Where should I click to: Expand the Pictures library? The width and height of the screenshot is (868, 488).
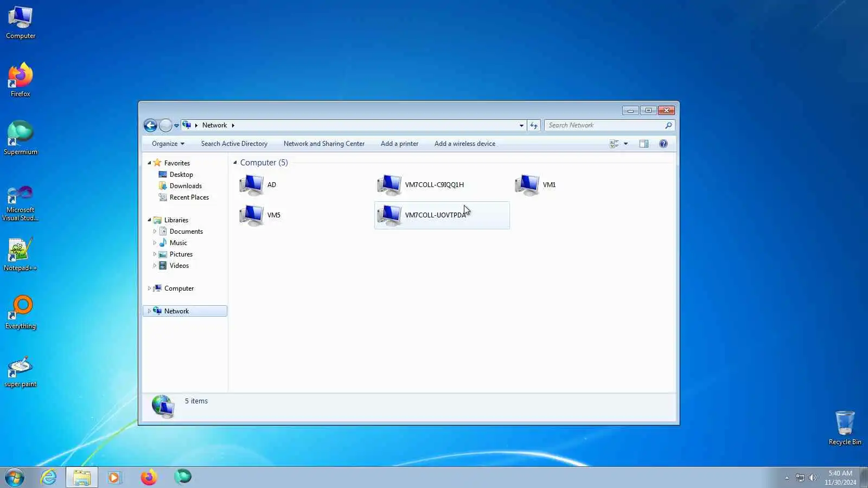(x=155, y=254)
